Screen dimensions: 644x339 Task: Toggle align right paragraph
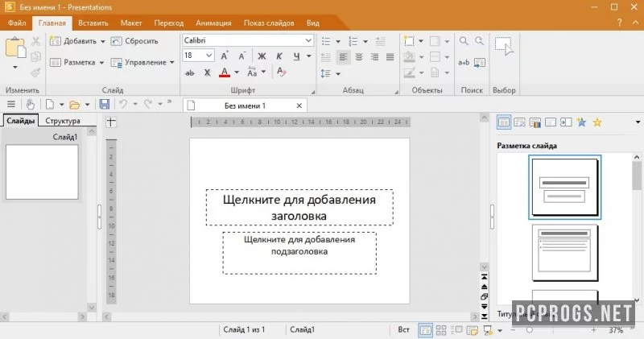coord(374,56)
